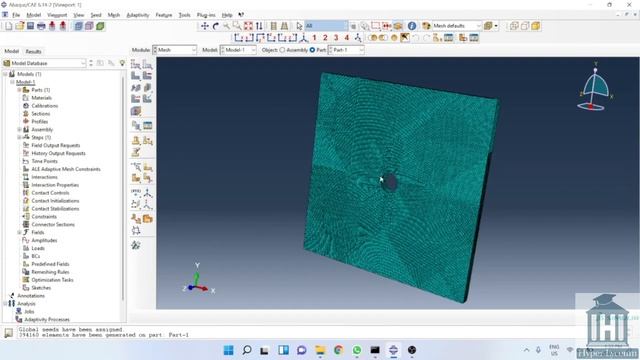Click the bottom-most toolbox icon
The width and height of the screenshot is (640, 360).
coord(136,245)
